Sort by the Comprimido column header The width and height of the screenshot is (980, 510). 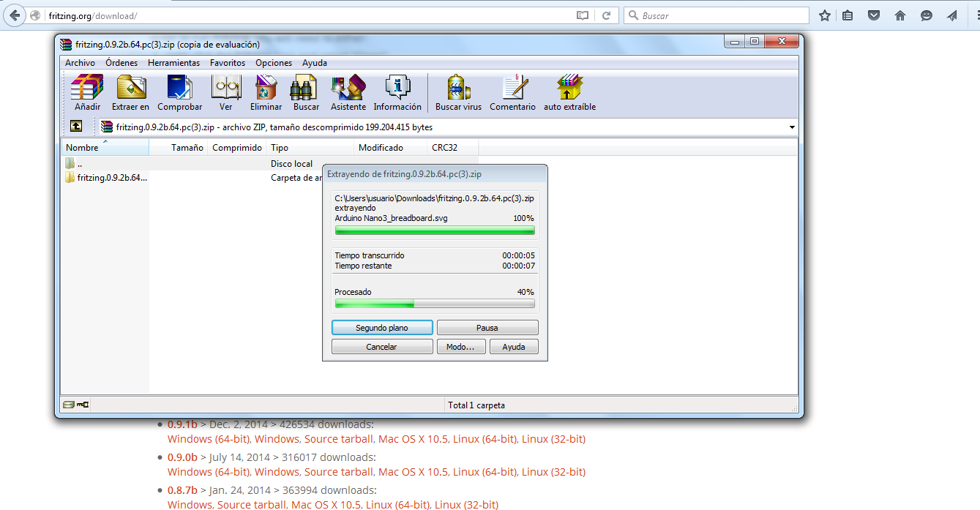237,147
